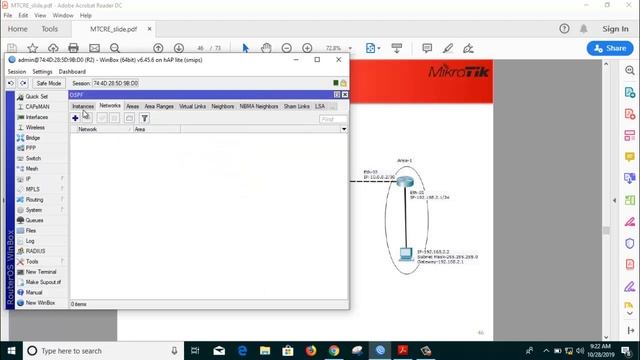Switch to the Areas tab in OSPF
The height and width of the screenshot is (360, 640).
(x=133, y=107)
